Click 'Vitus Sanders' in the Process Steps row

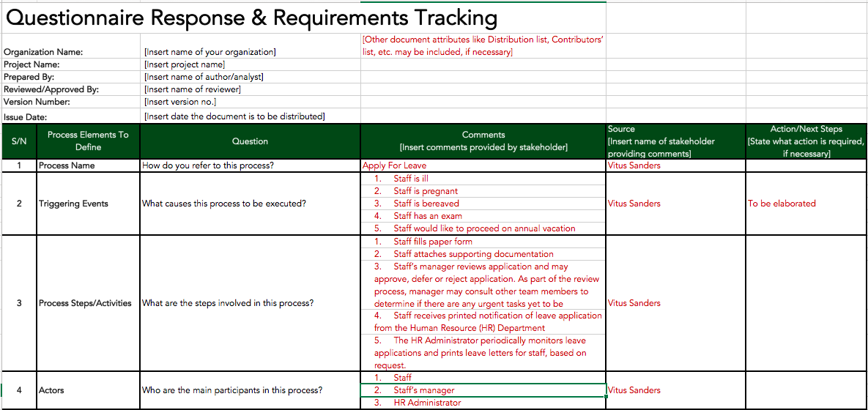pyautogui.click(x=676, y=303)
